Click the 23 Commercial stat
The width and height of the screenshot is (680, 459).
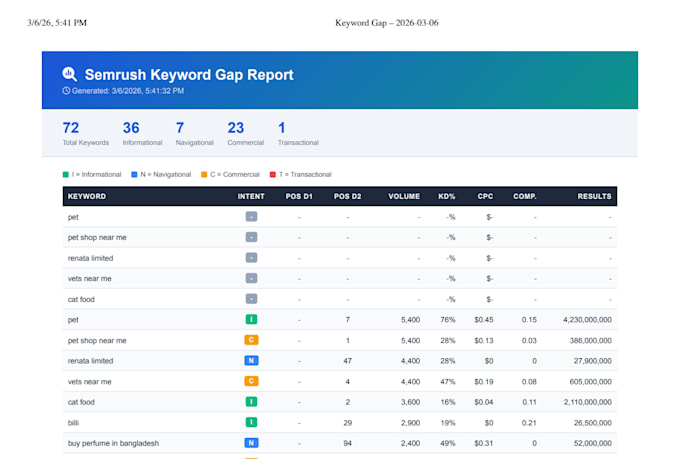[245, 134]
